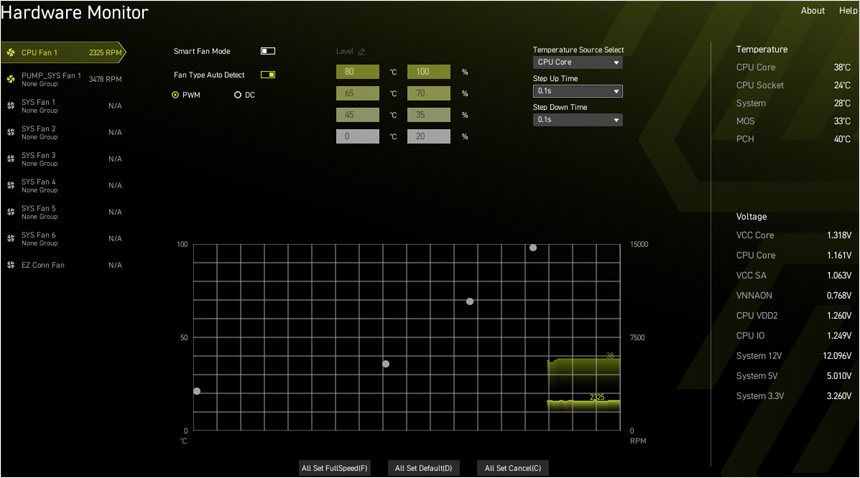Open the Step Down Time dropdown

pos(577,119)
